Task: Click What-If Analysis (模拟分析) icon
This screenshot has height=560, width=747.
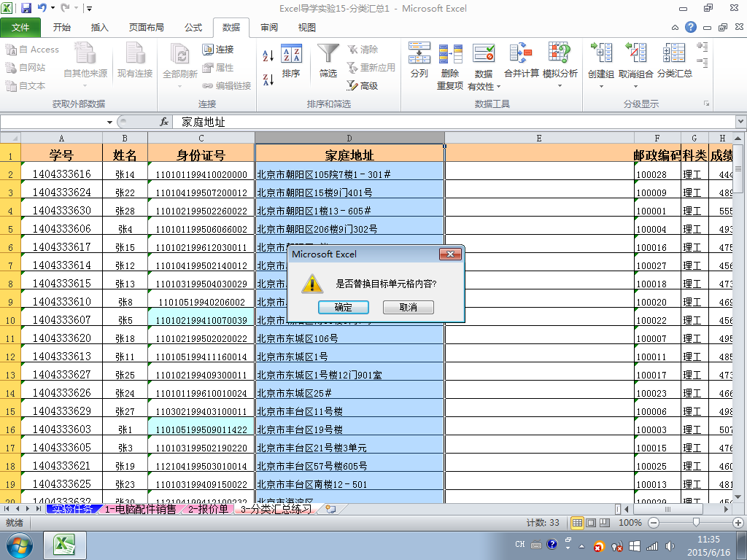Action: coord(560,52)
